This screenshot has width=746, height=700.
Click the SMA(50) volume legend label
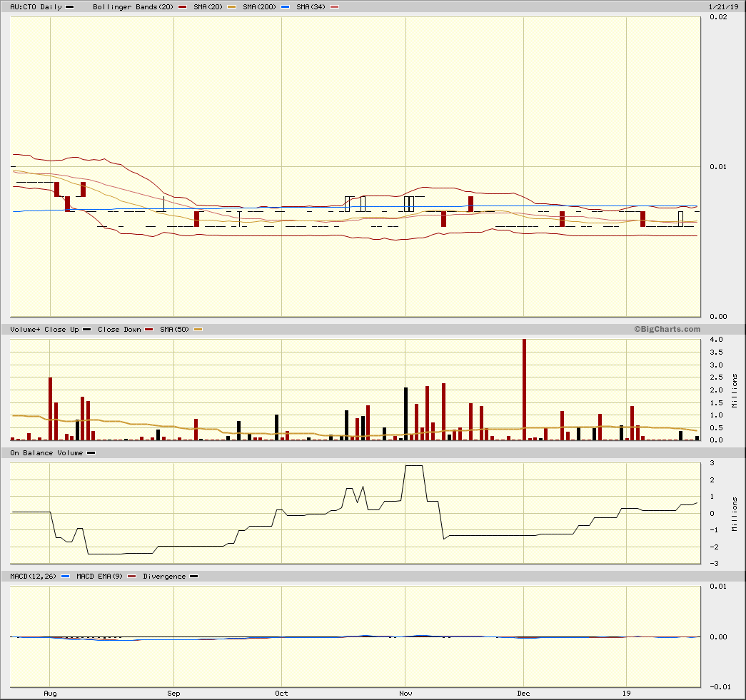pos(175,329)
